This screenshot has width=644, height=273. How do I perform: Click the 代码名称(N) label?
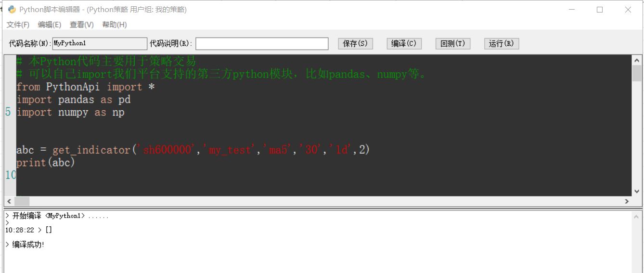pyautogui.click(x=30, y=43)
